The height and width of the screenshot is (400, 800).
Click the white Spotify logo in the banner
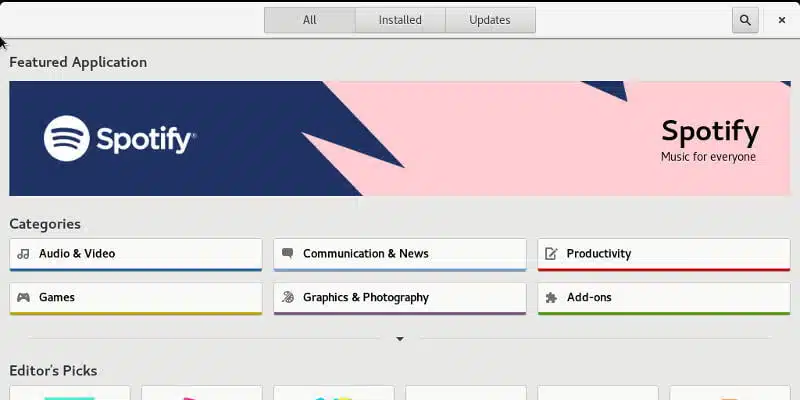coord(119,138)
